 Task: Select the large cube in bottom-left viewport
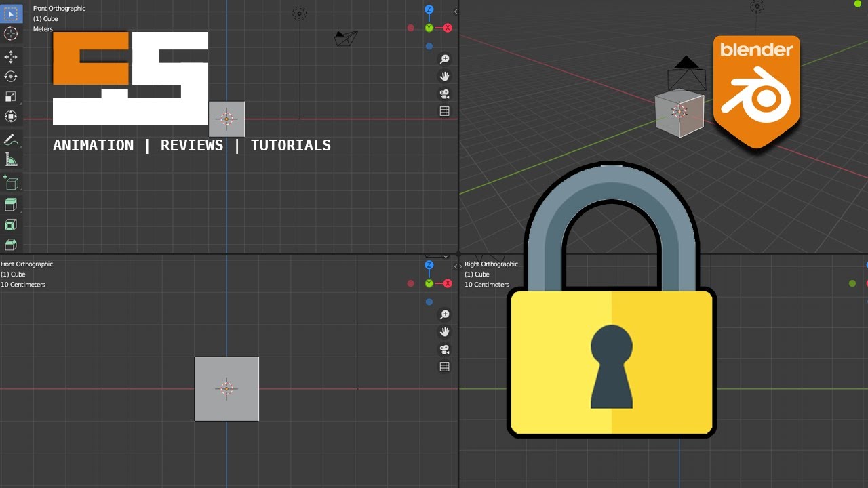(226, 388)
